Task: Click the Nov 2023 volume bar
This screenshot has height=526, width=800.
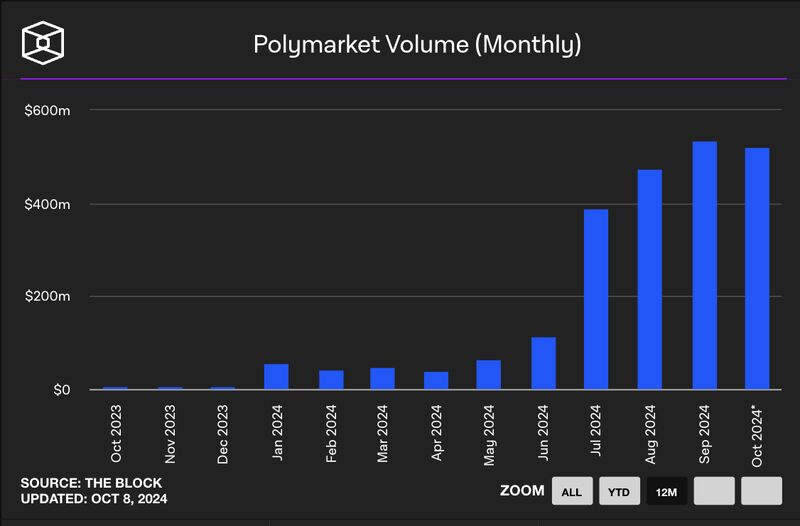Action: tap(170, 388)
